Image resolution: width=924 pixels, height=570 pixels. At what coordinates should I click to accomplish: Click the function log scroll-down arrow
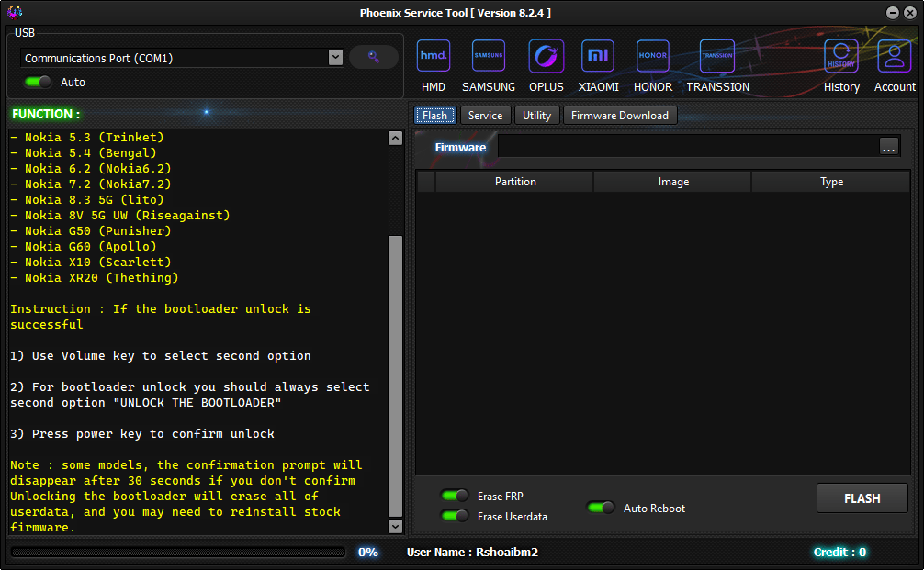[395, 526]
